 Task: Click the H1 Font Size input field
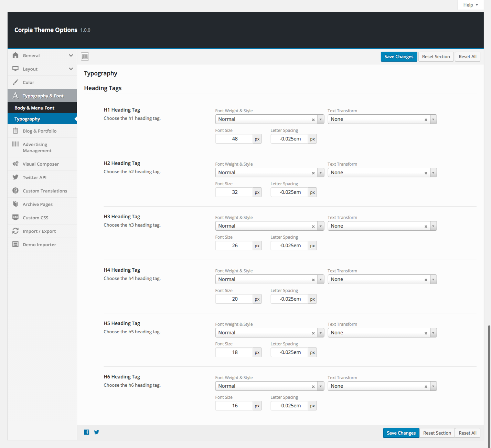coord(234,139)
